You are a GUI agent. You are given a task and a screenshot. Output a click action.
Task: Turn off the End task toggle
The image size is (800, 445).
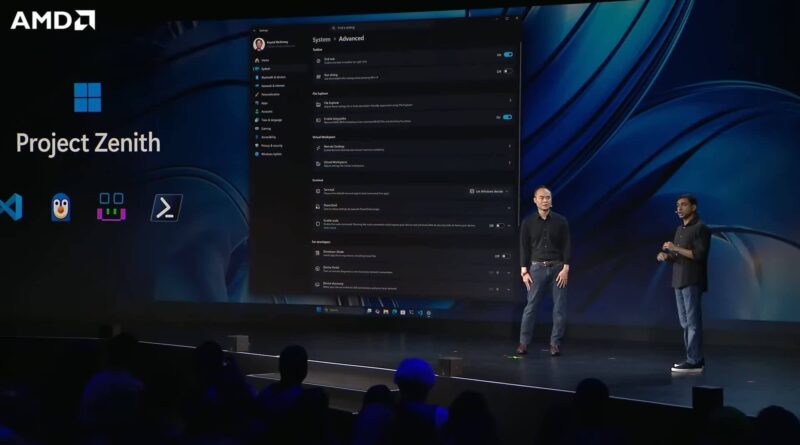click(508, 54)
